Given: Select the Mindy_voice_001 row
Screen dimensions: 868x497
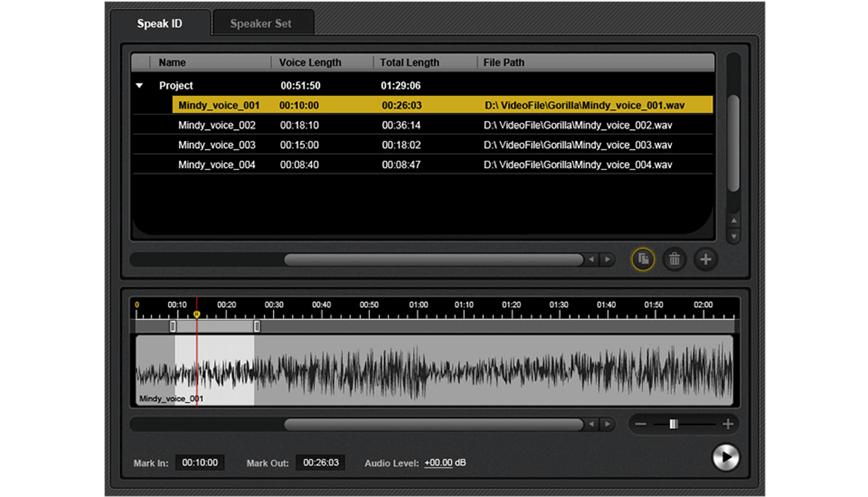Looking at the screenshot, I should tap(442, 105).
